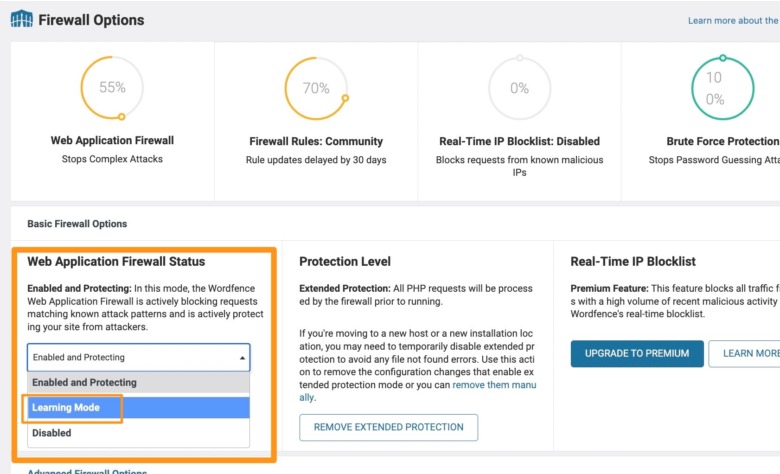Click Remove Extended Protection button
The width and height of the screenshot is (780, 474).
coord(389,427)
